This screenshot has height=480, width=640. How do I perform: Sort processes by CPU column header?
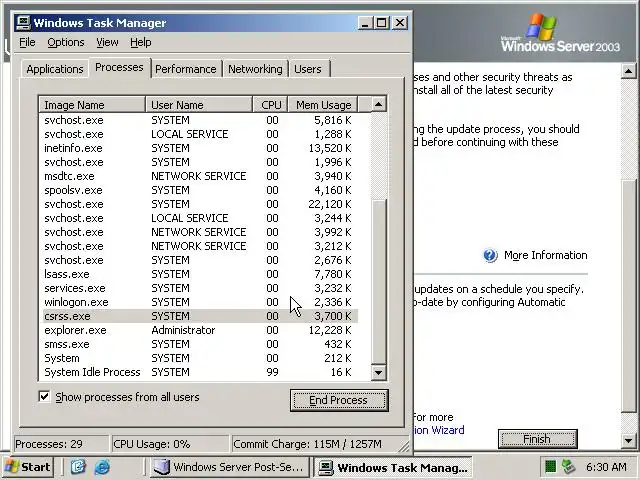point(271,104)
